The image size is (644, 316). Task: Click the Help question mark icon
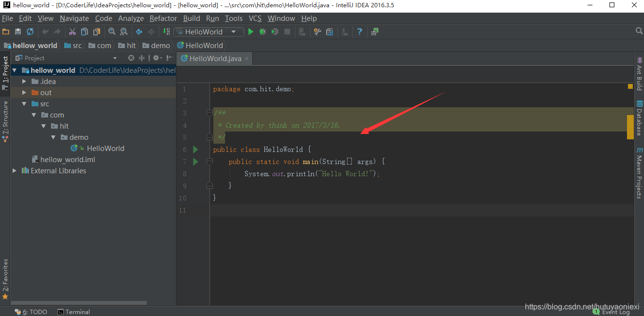pos(360,32)
